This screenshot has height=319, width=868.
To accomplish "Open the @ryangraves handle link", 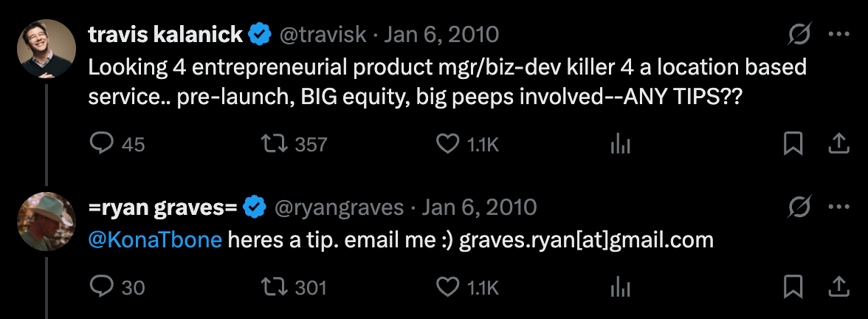I will click(339, 207).
